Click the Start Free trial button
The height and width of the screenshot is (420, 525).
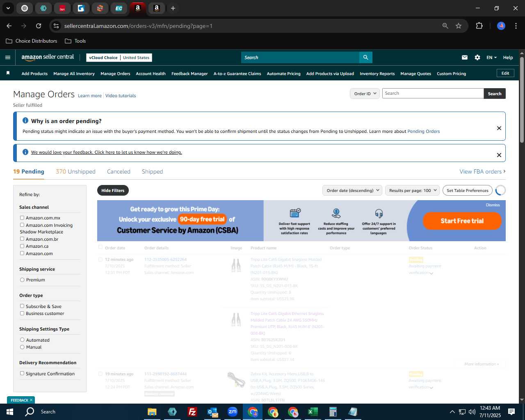click(x=462, y=221)
